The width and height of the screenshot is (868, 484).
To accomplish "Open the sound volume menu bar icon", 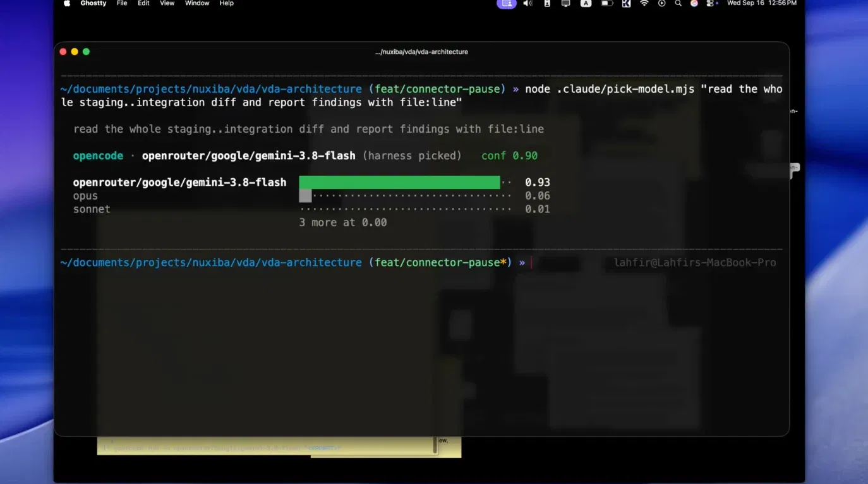I will [x=527, y=4].
